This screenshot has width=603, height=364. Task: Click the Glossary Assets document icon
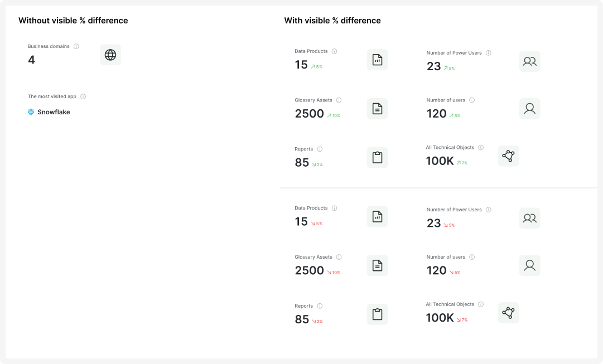point(377,108)
